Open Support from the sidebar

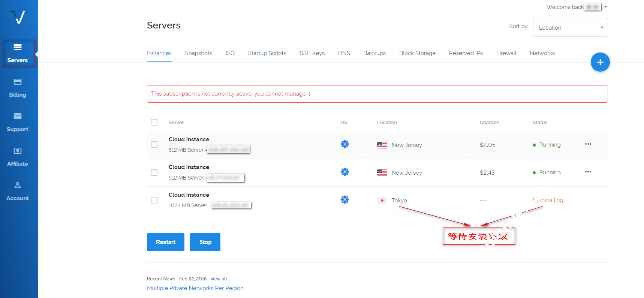click(x=18, y=122)
